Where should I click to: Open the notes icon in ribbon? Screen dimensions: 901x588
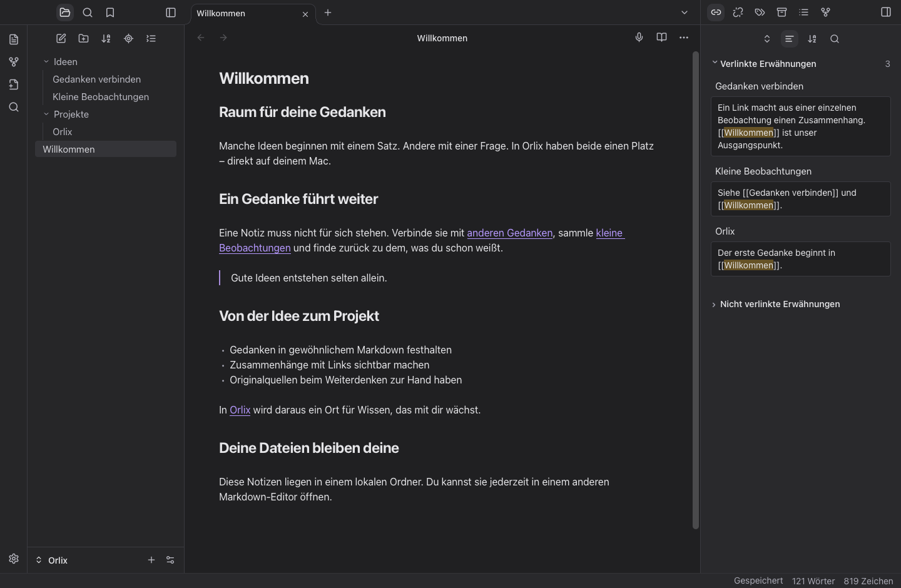pos(14,40)
